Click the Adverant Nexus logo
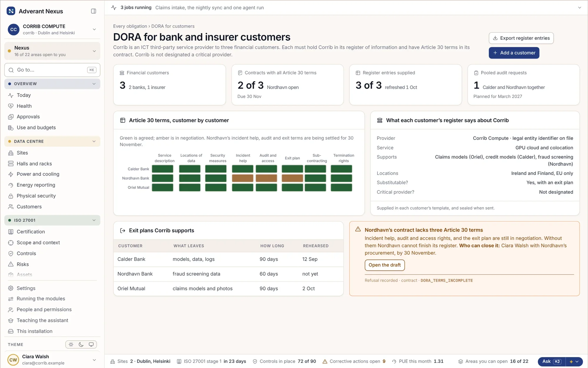The image size is (588, 368). tap(11, 11)
